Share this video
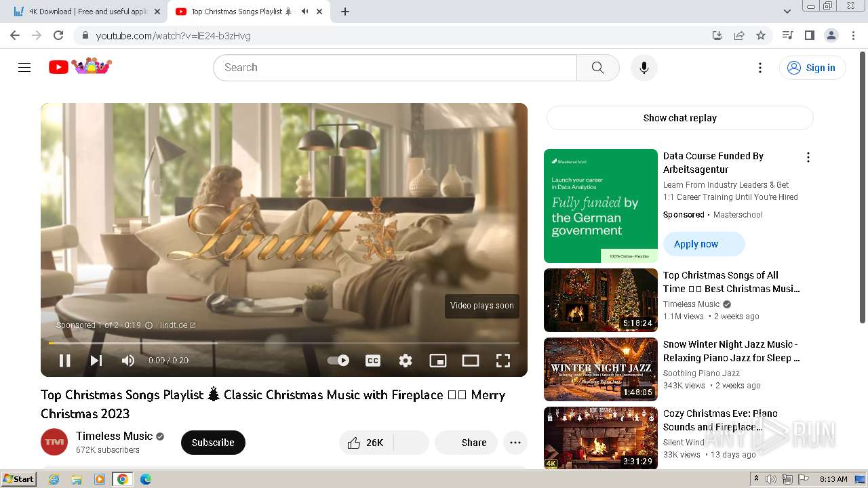This screenshot has width=868, height=488. point(467,443)
